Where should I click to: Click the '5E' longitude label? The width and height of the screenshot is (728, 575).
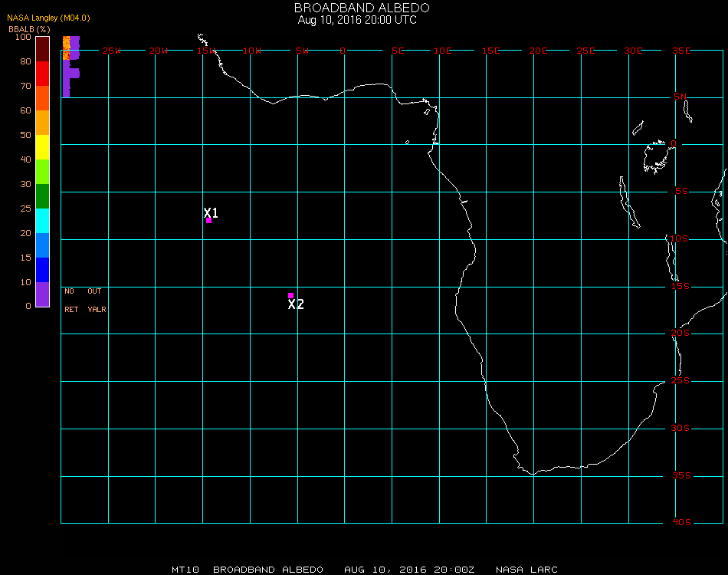tap(398, 51)
